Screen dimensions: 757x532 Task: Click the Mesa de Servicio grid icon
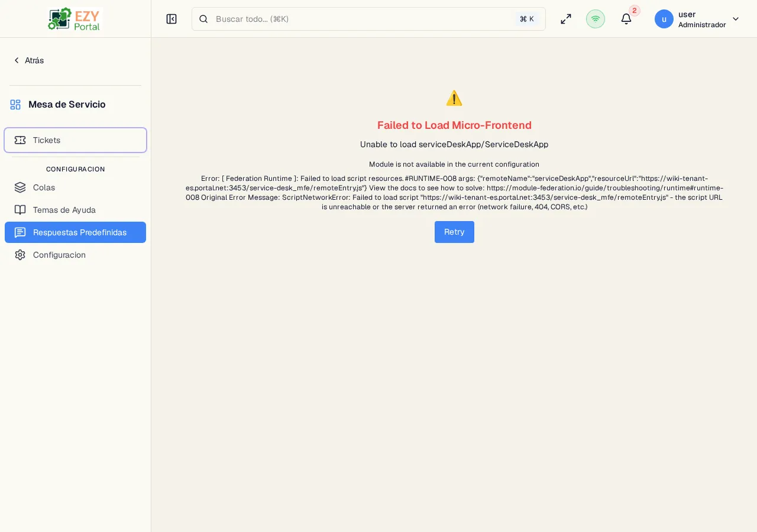tap(15, 105)
